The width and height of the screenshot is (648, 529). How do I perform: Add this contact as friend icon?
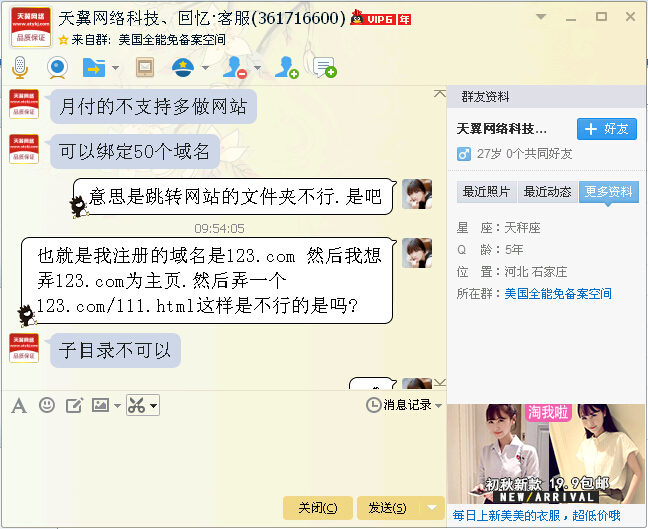[287, 67]
